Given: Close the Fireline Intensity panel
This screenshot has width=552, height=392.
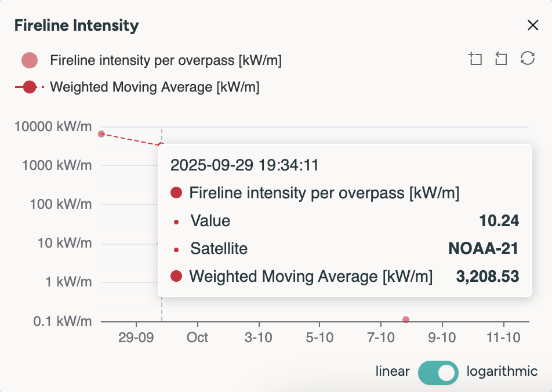Looking at the screenshot, I should (x=532, y=25).
